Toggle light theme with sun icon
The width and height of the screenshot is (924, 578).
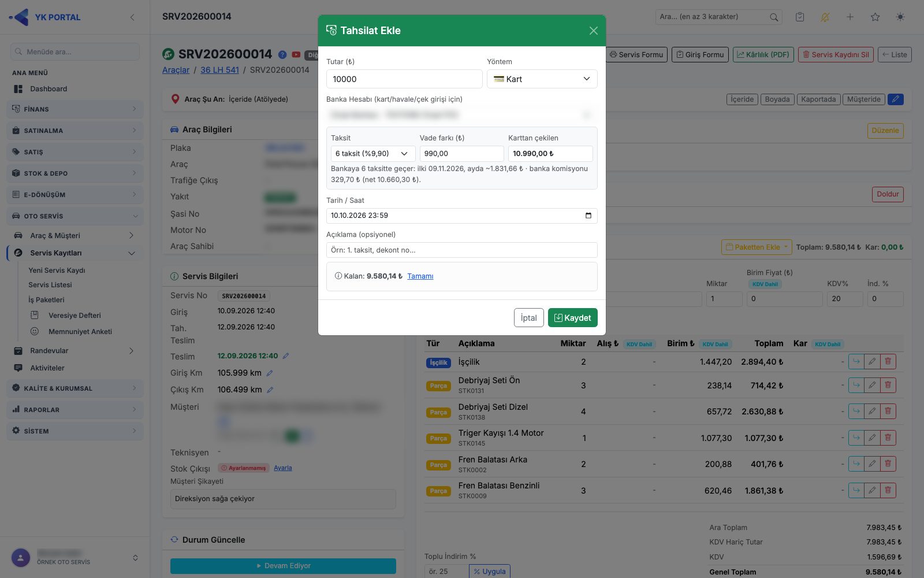pyautogui.click(x=900, y=17)
